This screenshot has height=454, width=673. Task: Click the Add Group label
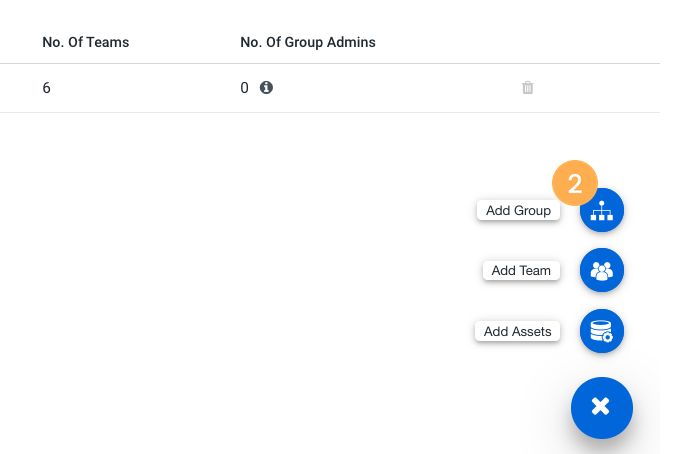[x=518, y=211]
